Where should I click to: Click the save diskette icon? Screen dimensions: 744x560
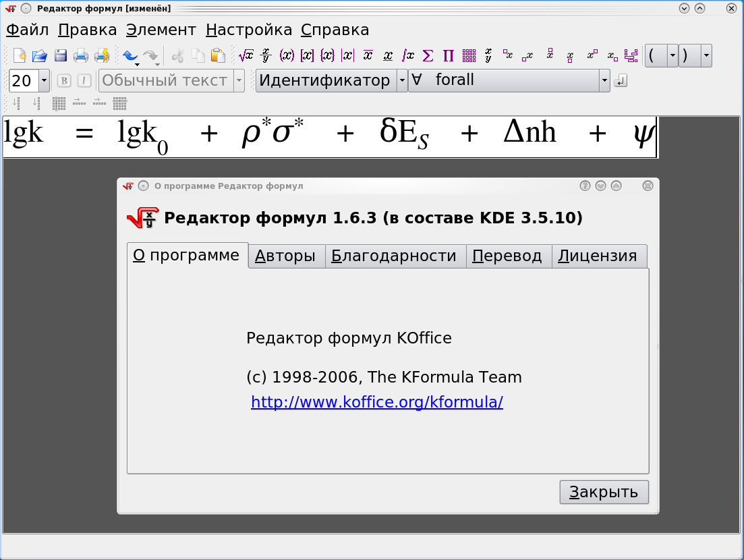tap(61, 55)
